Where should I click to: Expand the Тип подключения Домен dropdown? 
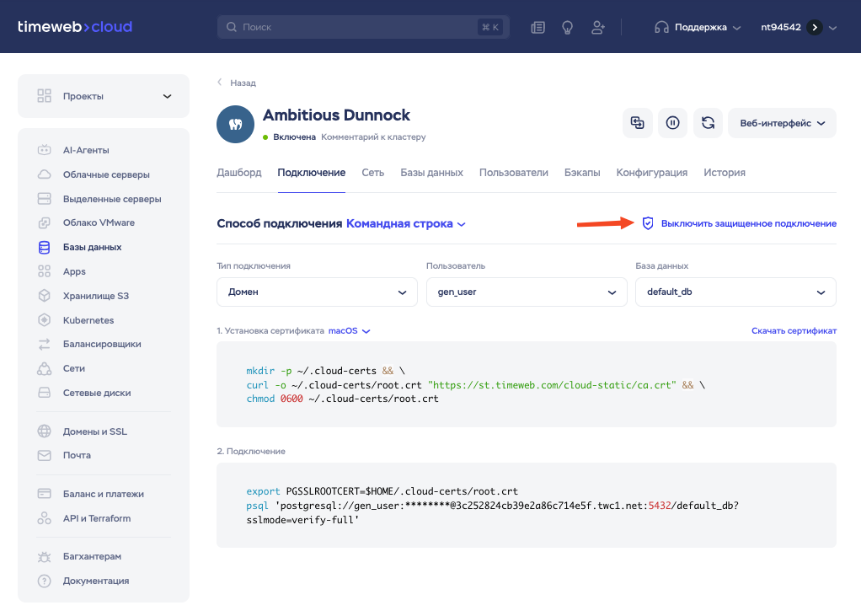click(317, 292)
